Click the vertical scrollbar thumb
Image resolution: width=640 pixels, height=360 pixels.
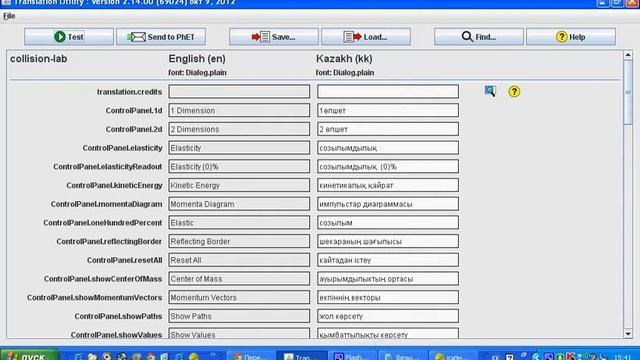point(628,92)
